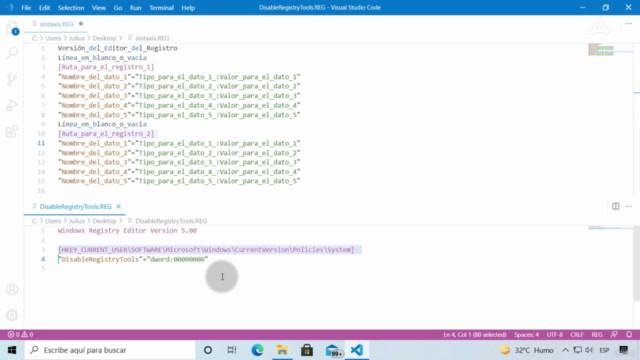
Task: Open Windows Start menu
Action: click(12, 350)
